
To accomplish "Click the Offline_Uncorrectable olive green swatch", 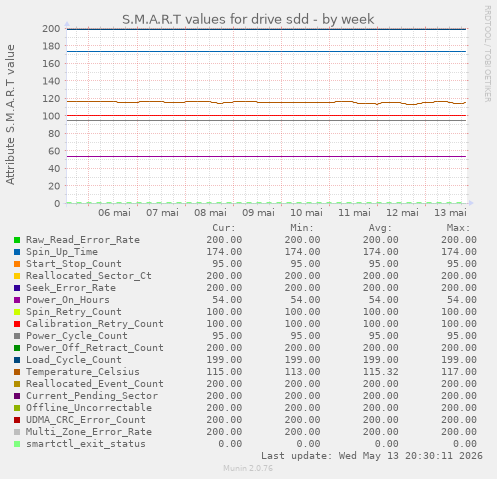I will (17, 408).
